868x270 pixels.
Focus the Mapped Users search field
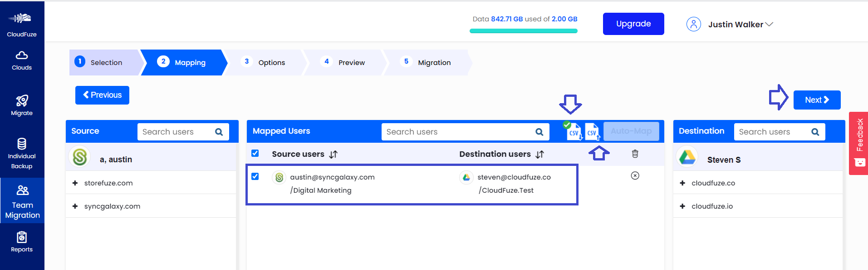[x=465, y=132]
